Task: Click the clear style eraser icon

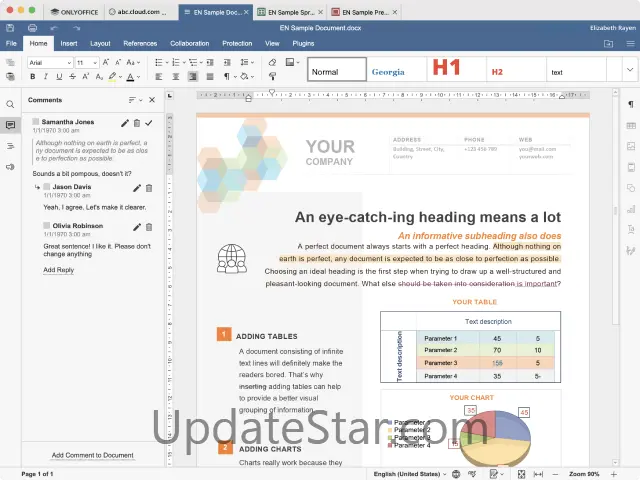Action: (272, 62)
